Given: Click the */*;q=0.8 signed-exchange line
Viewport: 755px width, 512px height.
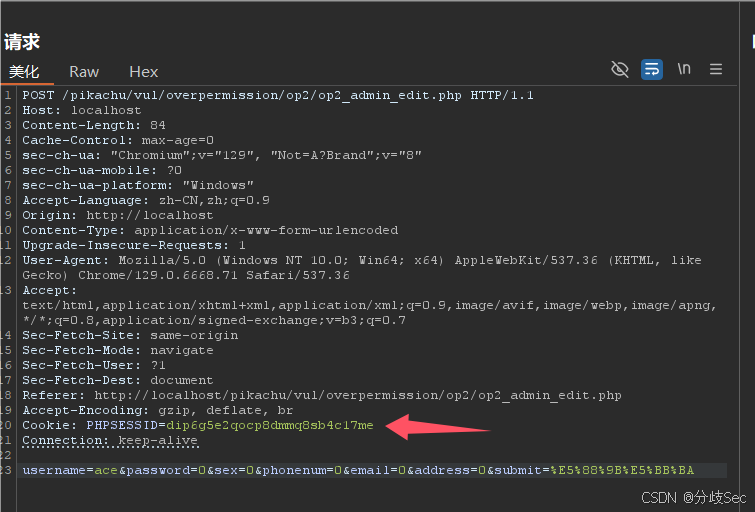Looking at the screenshot, I should (214, 320).
